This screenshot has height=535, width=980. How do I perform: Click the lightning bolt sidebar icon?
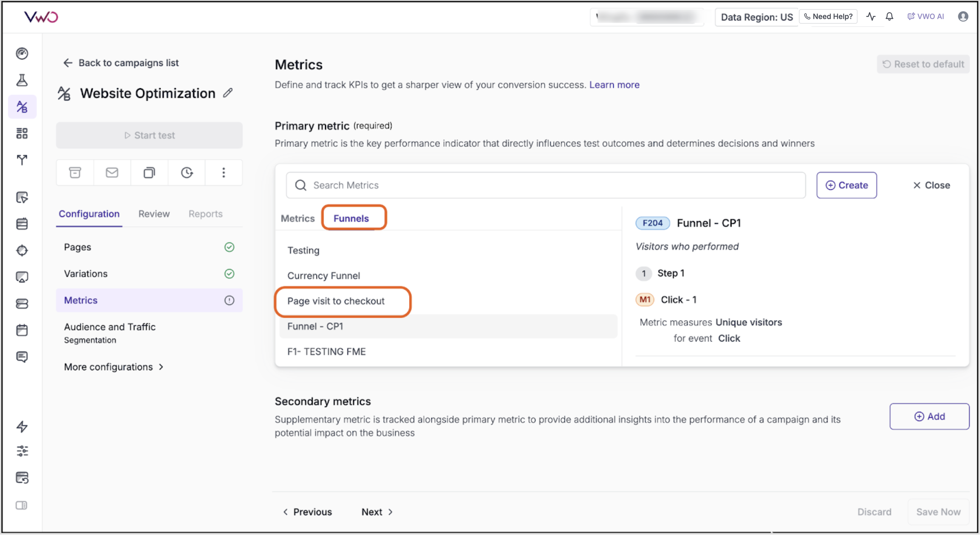coord(22,426)
